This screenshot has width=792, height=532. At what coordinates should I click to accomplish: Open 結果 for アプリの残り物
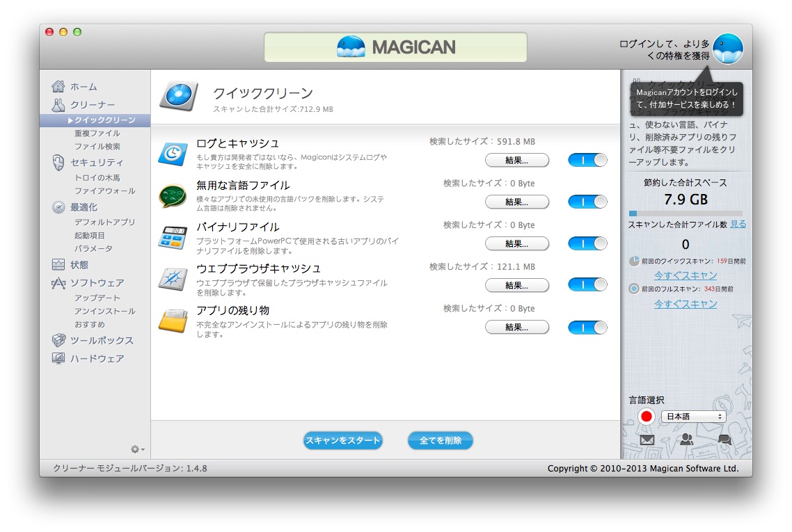516,327
